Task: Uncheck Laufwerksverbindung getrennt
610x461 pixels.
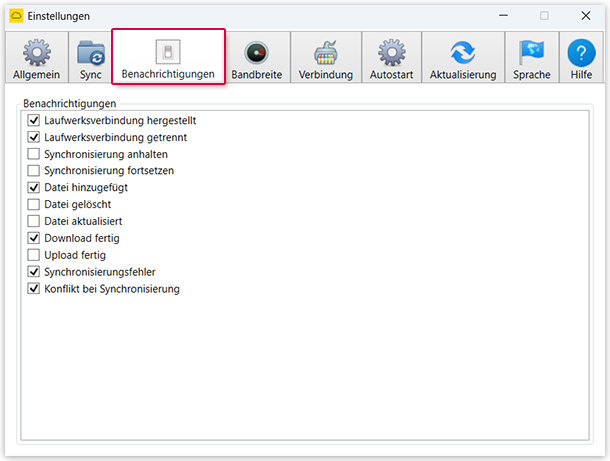Action: tap(34, 137)
